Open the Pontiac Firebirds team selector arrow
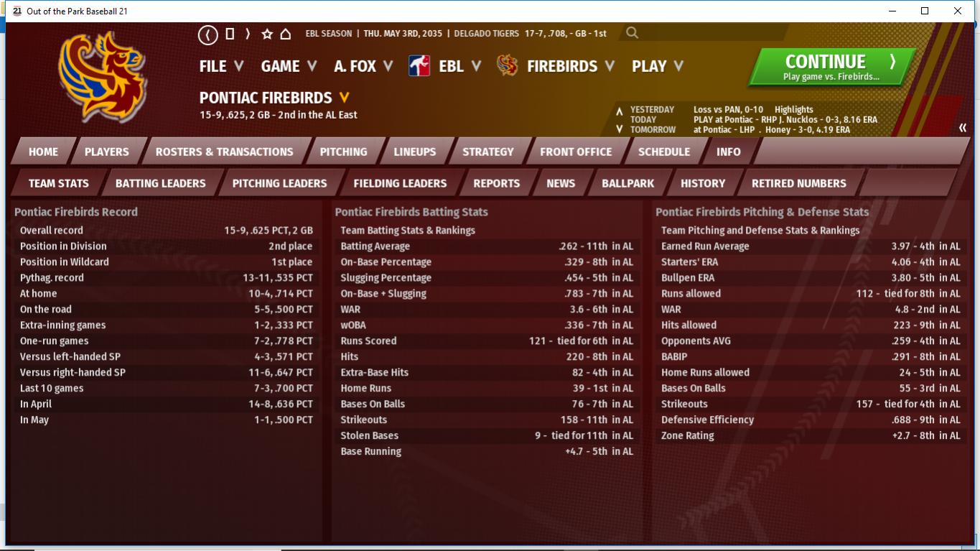 (344, 98)
